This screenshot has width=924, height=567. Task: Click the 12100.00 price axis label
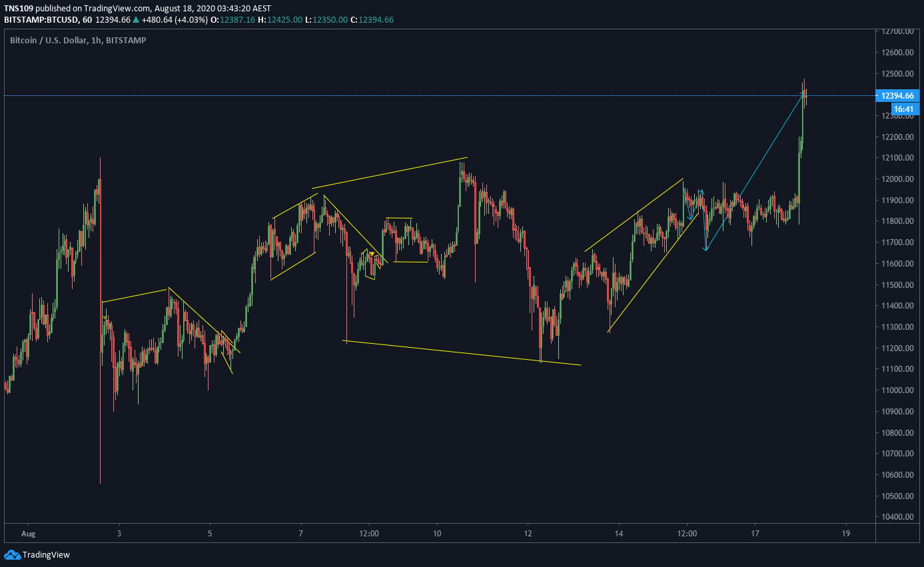899,158
